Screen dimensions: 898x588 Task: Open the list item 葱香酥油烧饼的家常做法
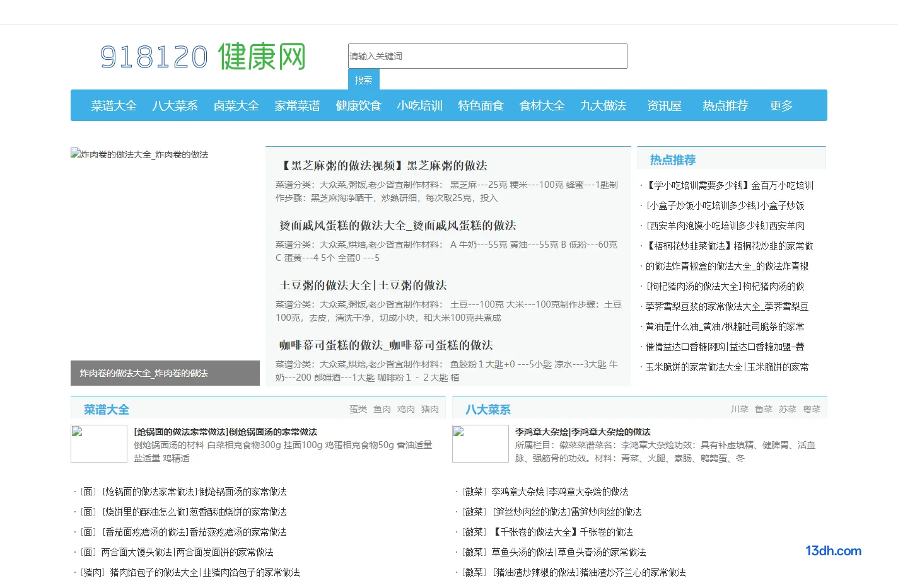pyautogui.click(x=195, y=512)
